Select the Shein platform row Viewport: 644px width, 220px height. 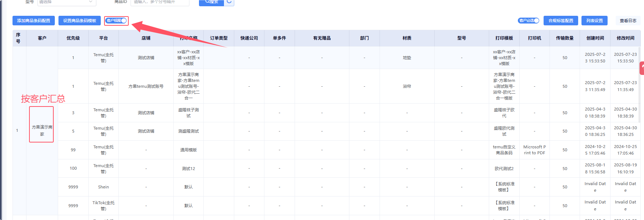point(103,187)
